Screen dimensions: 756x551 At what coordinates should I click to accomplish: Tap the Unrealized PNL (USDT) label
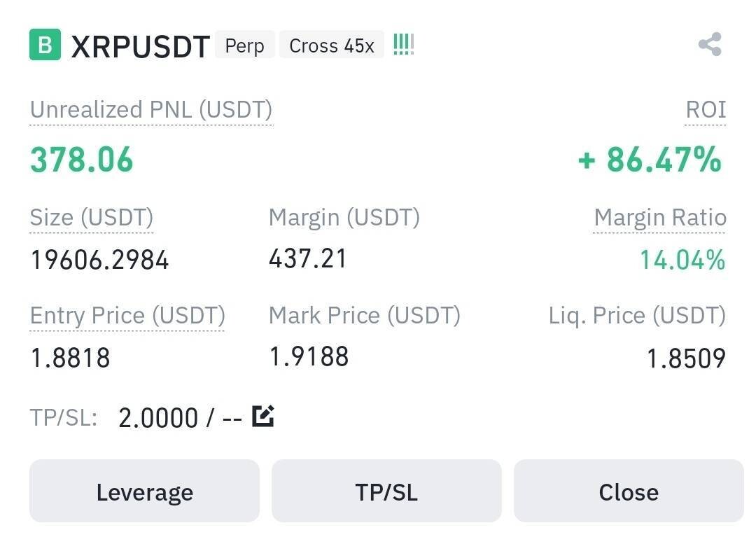(151, 110)
